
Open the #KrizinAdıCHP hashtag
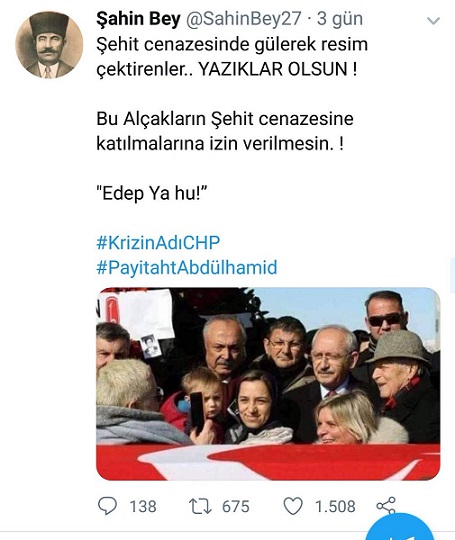pos(158,242)
